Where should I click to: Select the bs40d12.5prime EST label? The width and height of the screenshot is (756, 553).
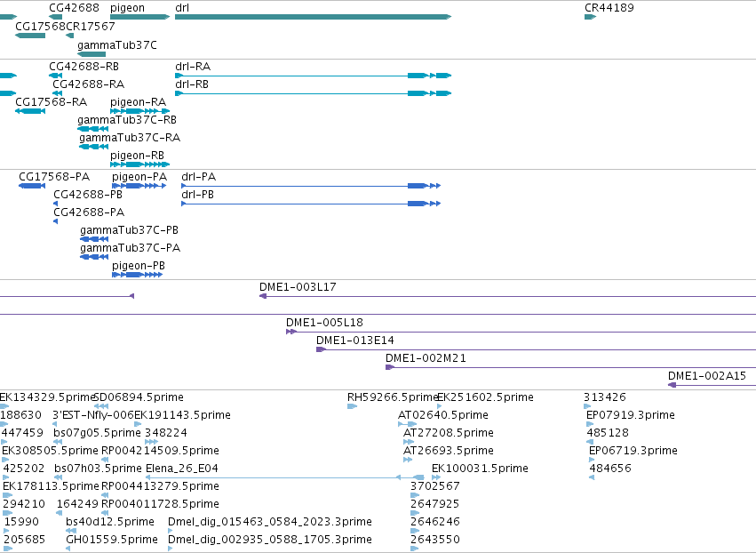click(110, 523)
